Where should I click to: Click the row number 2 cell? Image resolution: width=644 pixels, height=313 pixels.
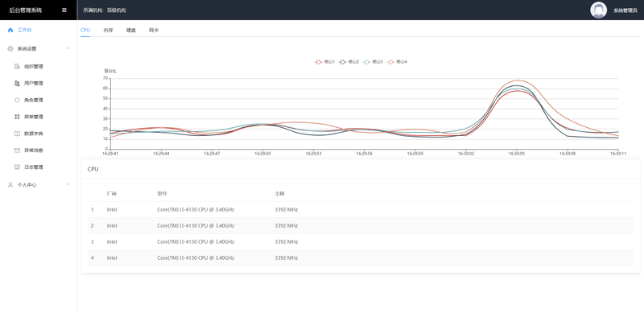tap(93, 225)
